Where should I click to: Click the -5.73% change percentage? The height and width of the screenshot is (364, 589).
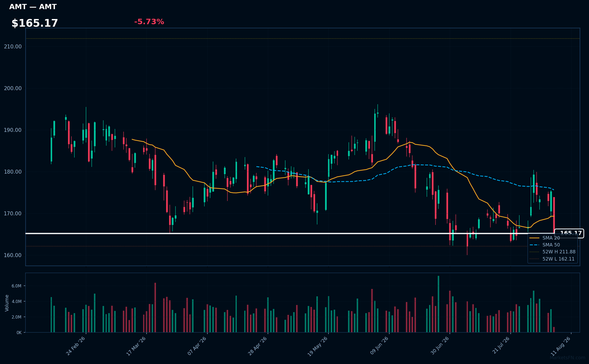149,22
